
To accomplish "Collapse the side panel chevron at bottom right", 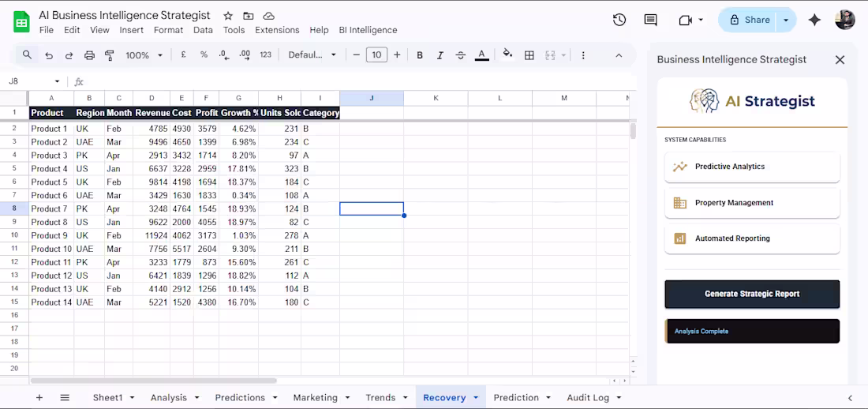I will click(851, 398).
